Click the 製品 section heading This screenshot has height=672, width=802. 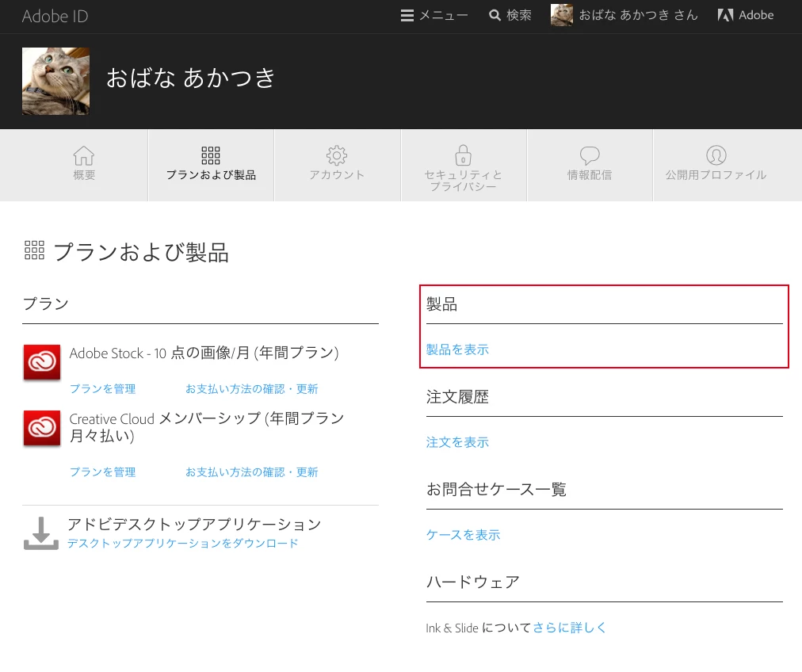pos(441,304)
